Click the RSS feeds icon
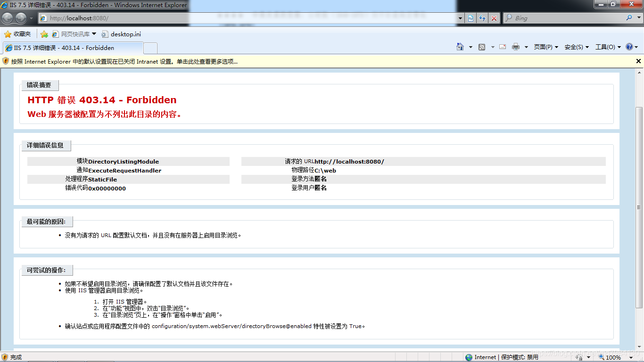This screenshot has height=362, width=644. 482,47
